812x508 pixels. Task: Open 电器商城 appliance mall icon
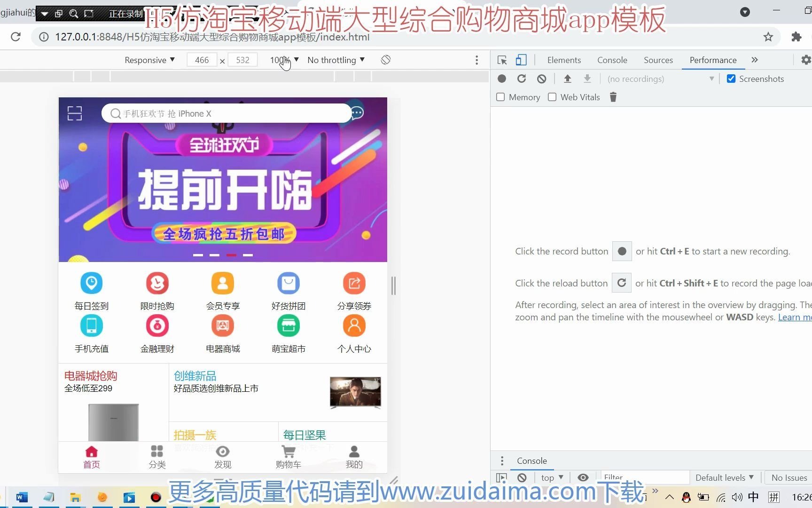click(x=223, y=325)
